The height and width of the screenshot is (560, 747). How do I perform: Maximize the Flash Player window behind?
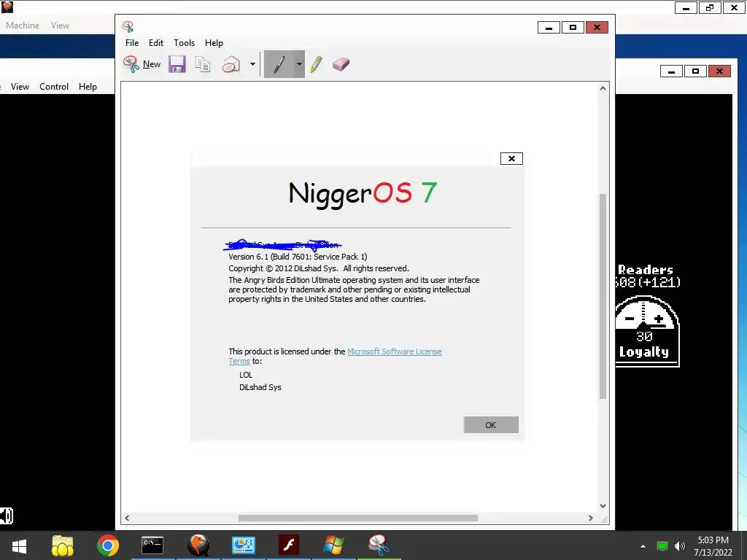(695, 71)
